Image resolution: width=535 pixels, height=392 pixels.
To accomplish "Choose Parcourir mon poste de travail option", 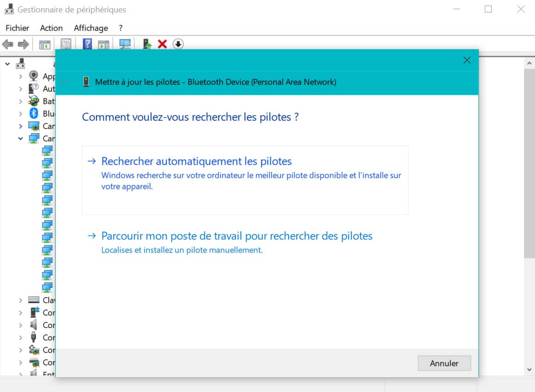I will (x=245, y=242).
